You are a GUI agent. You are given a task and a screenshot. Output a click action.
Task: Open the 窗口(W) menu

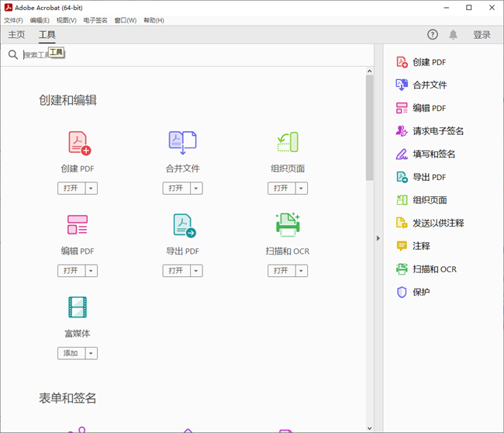(x=126, y=20)
